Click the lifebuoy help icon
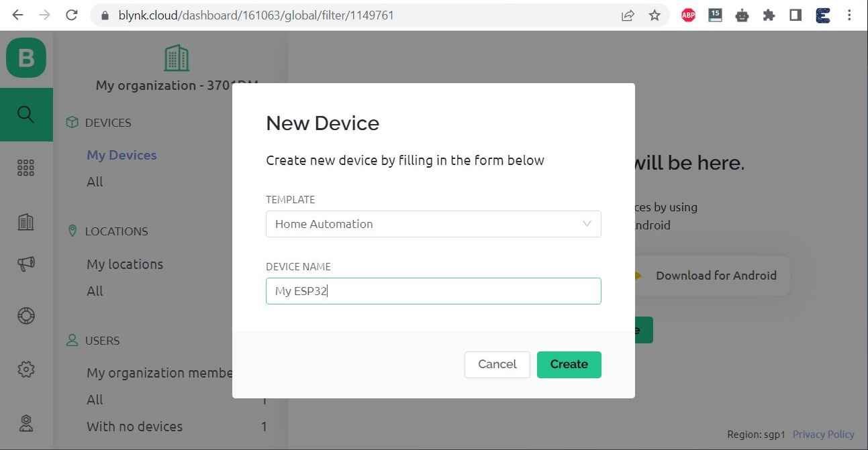 (26, 315)
